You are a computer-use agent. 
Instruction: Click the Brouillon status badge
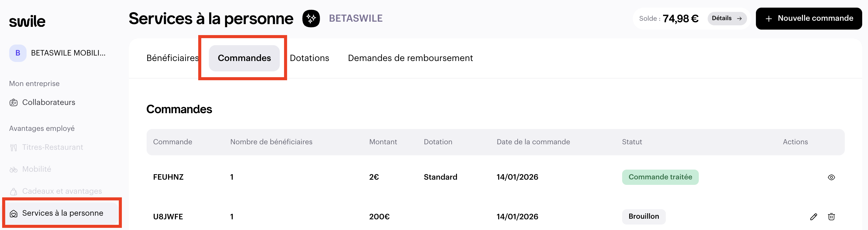pyautogui.click(x=643, y=217)
